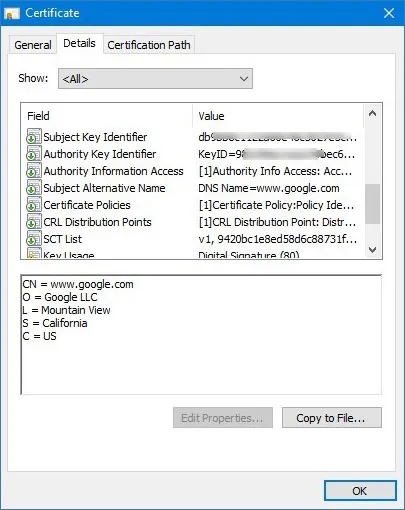Confirm with the OK button
The image size is (405, 510).
click(x=360, y=491)
